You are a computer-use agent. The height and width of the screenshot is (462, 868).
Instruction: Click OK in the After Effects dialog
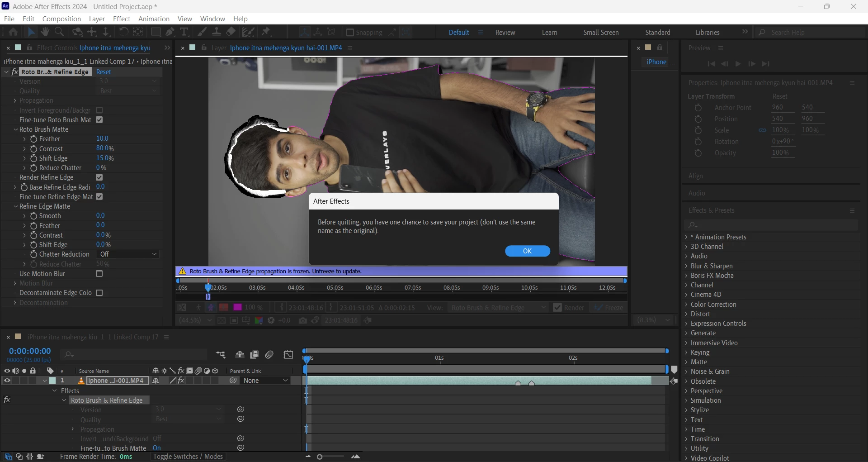tap(528, 251)
